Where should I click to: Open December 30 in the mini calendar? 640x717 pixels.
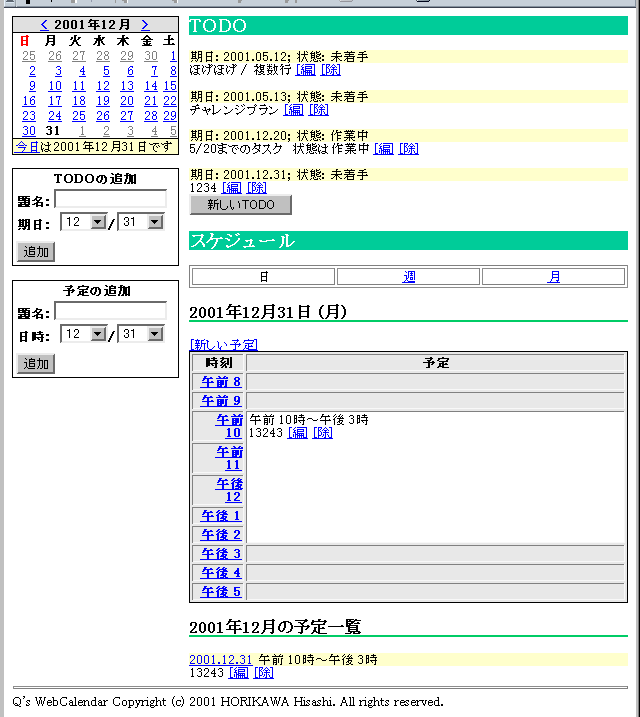[x=29, y=131]
